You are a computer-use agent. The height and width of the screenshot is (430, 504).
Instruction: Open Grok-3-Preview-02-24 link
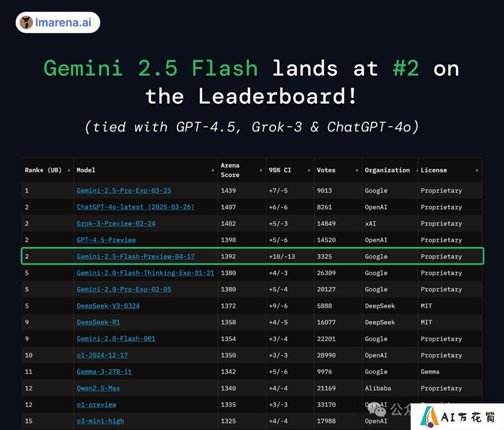point(116,223)
